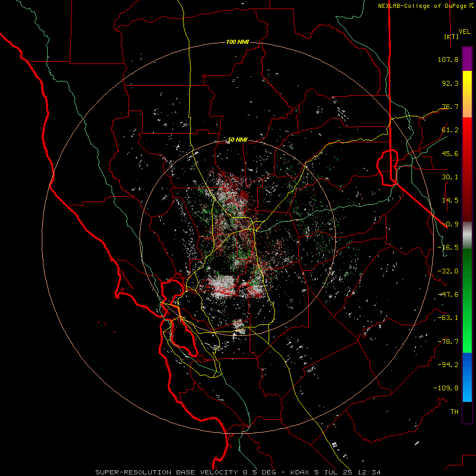Pick the bright green segment of velocity scale
The height and width of the screenshot is (476, 476).
click(x=467, y=300)
